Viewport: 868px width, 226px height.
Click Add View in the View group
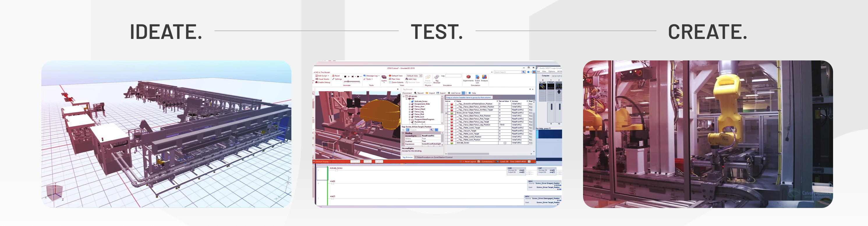click(x=411, y=79)
